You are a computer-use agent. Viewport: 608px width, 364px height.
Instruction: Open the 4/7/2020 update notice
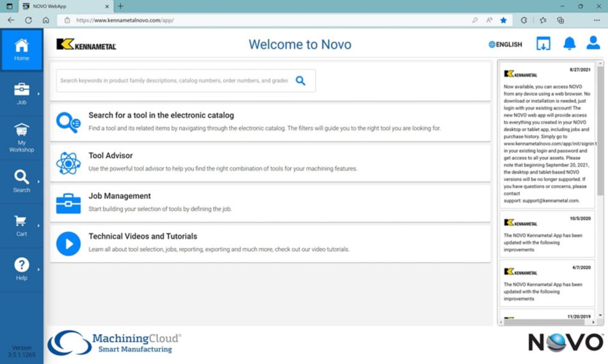(x=547, y=283)
